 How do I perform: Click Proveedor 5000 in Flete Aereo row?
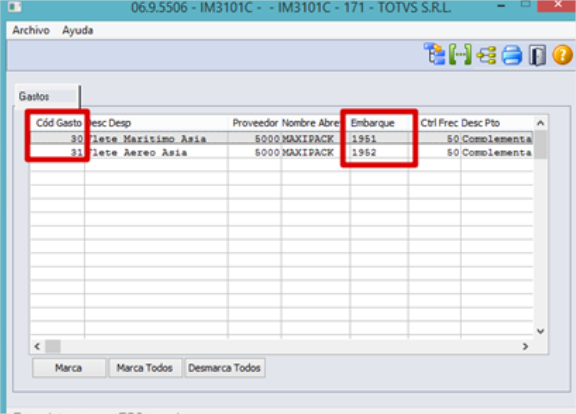pyautogui.click(x=255, y=152)
